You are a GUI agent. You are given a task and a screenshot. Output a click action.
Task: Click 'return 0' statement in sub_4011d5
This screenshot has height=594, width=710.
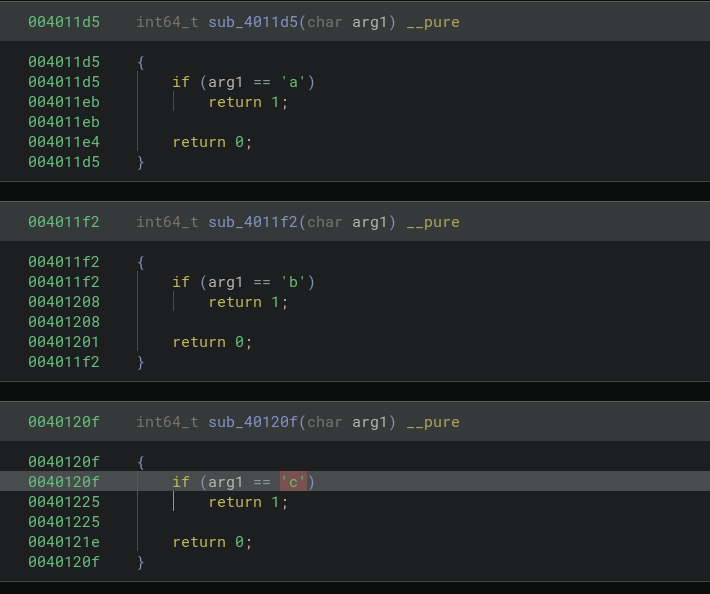(x=212, y=142)
